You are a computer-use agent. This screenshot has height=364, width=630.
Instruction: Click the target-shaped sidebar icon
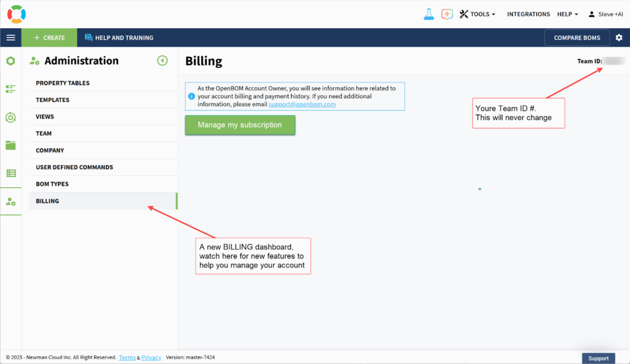point(10,117)
